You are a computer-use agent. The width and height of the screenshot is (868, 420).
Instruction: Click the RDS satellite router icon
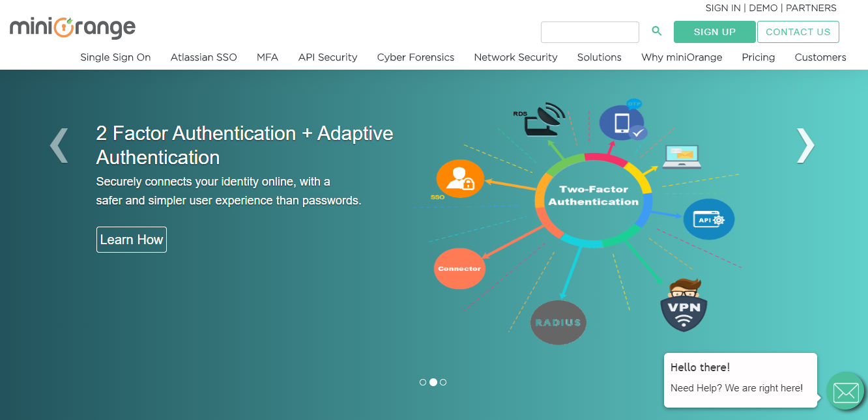click(540, 119)
